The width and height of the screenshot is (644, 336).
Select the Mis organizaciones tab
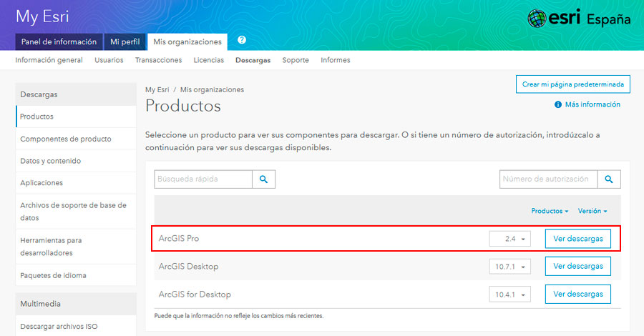coord(187,42)
